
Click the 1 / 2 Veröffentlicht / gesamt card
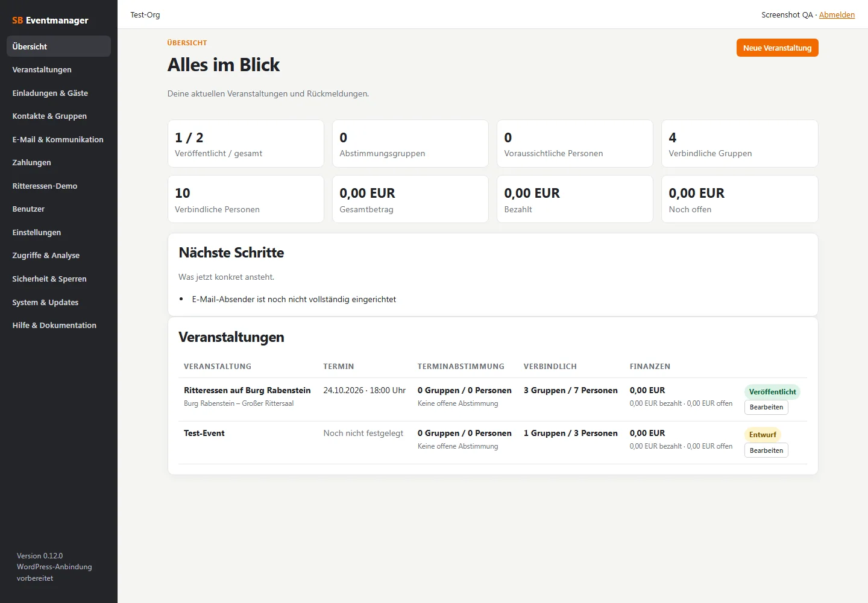pyautogui.click(x=246, y=144)
